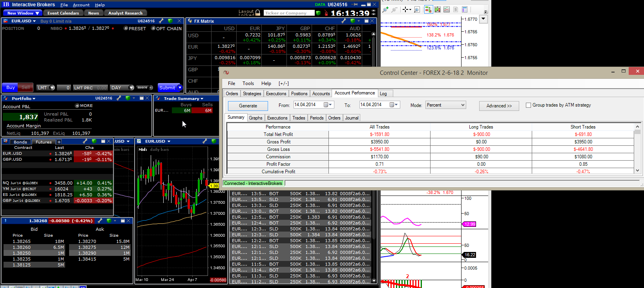Open the wrench settings in the Bonds/Futures watchlist panel
Image resolution: width=644 pixels, height=288 pixels.
coord(86,141)
